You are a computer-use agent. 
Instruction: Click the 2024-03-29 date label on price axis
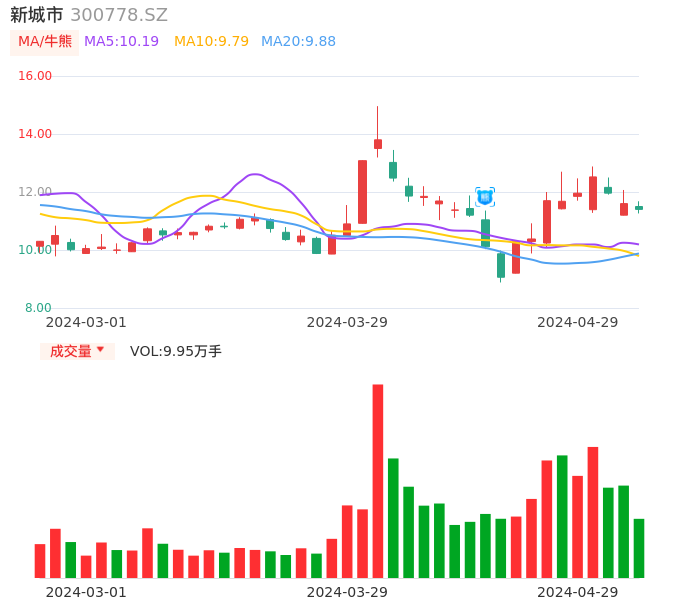347,322
